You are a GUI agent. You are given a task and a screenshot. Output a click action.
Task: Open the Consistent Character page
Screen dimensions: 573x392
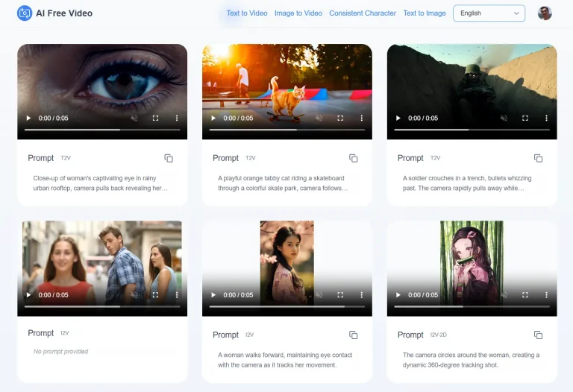pos(363,13)
